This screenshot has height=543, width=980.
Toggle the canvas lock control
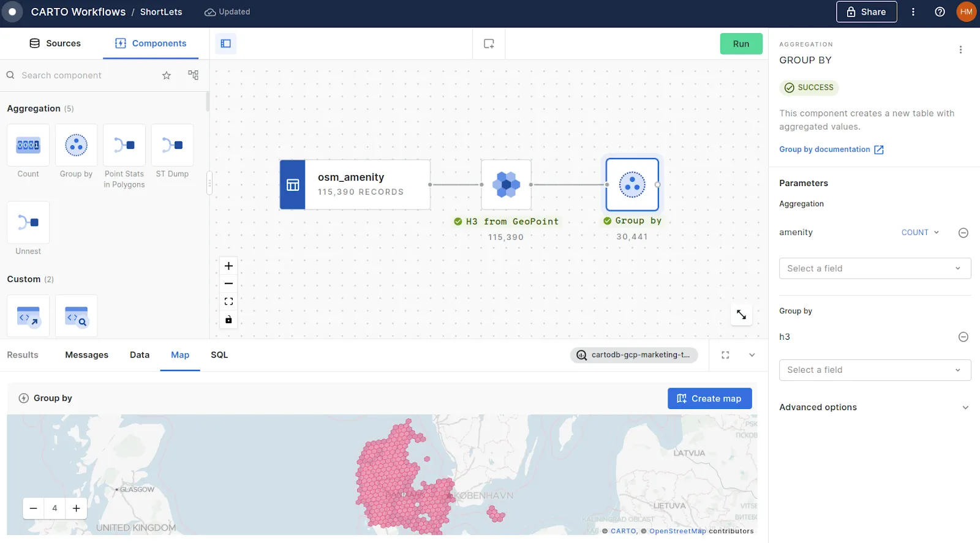228,320
